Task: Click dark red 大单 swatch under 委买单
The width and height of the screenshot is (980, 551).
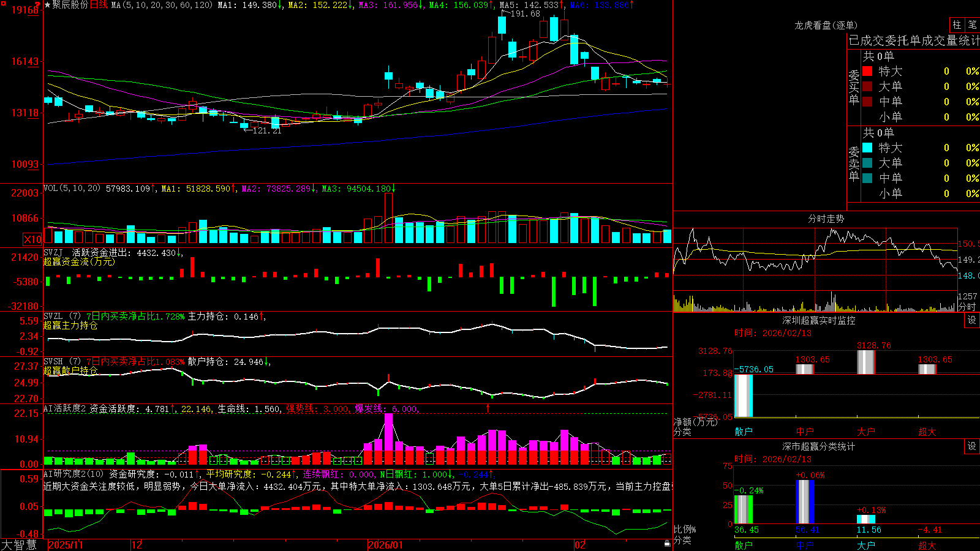Action: pos(867,86)
